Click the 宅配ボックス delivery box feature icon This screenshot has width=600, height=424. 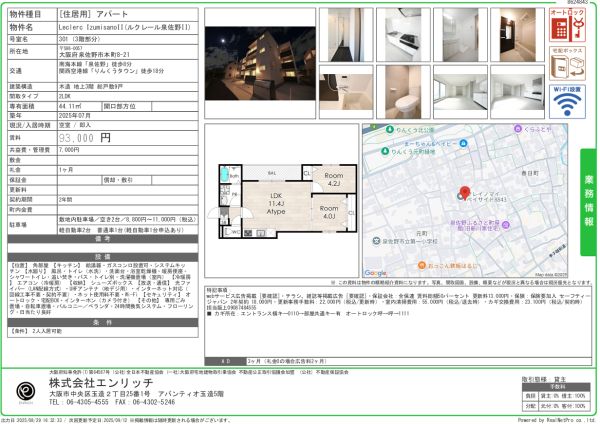coord(567,63)
